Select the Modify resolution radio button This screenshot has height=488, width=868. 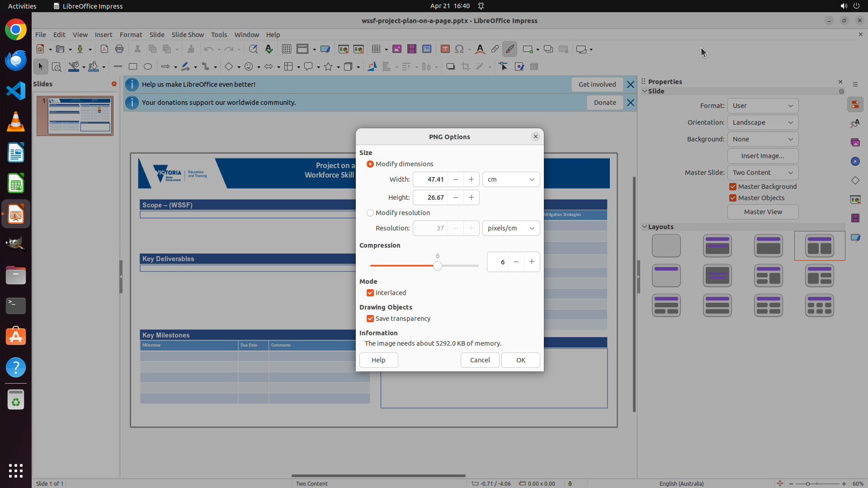pos(370,213)
